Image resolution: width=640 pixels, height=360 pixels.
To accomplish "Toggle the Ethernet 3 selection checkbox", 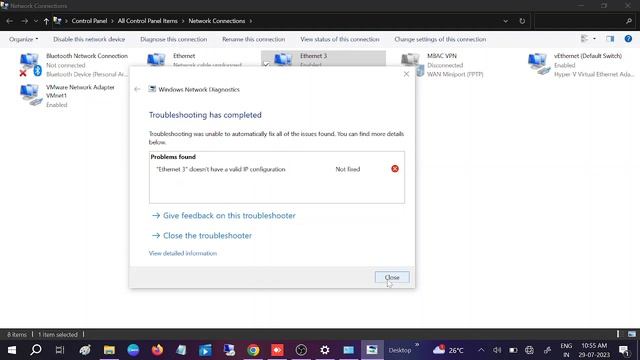I will [x=266, y=64].
